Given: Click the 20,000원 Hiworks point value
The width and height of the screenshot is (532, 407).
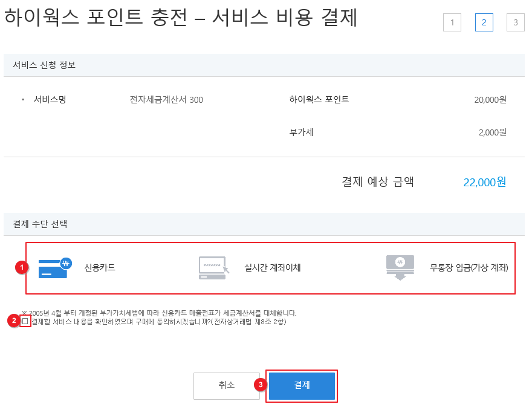Looking at the screenshot, I should tap(490, 100).
